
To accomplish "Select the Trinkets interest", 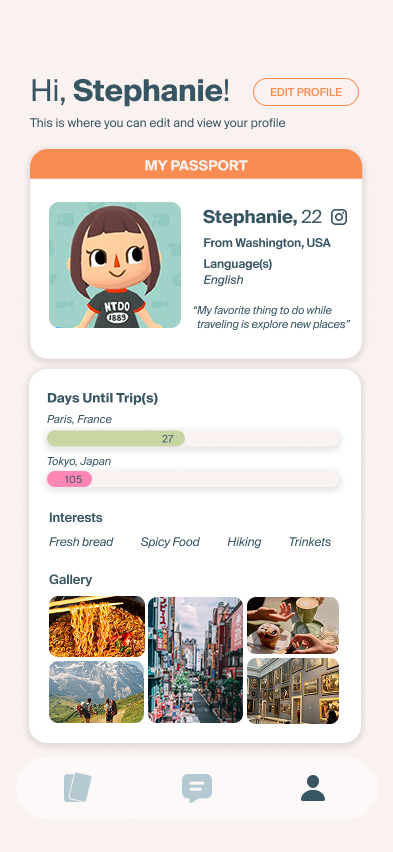I will [x=310, y=542].
